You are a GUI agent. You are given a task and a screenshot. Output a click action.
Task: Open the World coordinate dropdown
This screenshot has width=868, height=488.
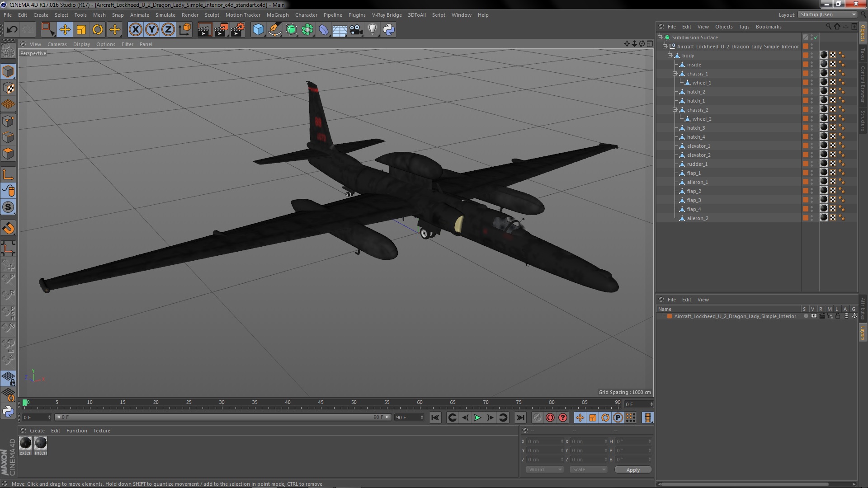click(545, 470)
